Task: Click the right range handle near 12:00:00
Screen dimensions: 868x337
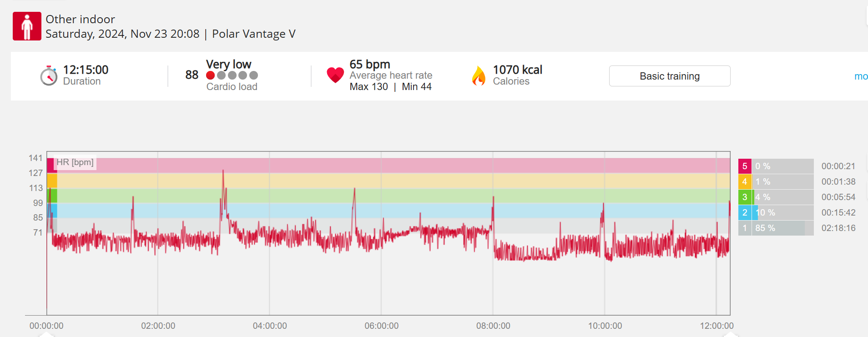Action: [x=731, y=334]
